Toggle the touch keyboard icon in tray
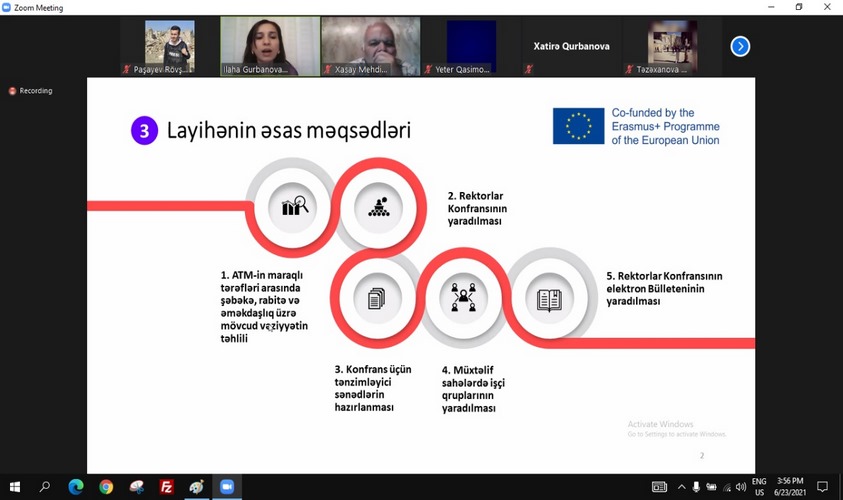The width and height of the screenshot is (843, 500). click(659, 487)
